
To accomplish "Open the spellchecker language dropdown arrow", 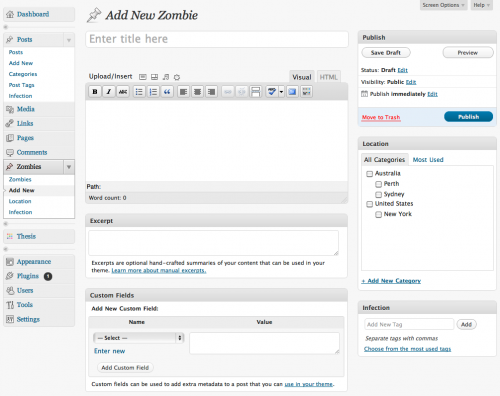I will tap(281, 92).
